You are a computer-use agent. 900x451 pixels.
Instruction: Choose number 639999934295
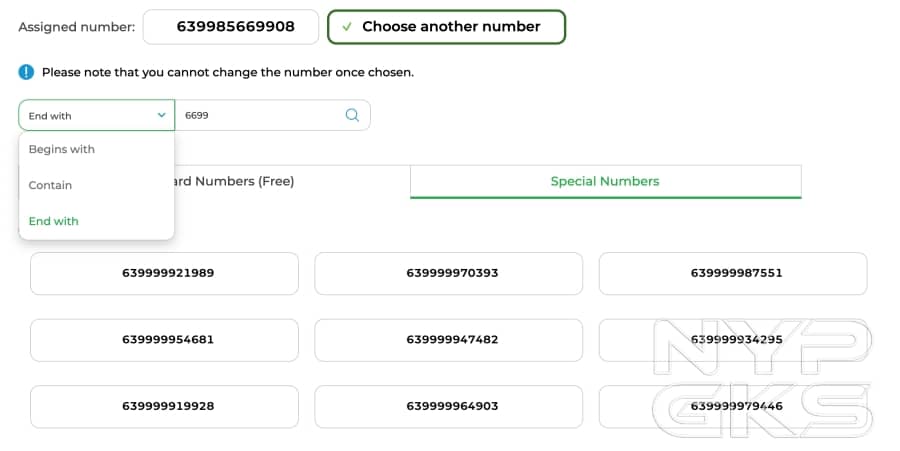732,340
